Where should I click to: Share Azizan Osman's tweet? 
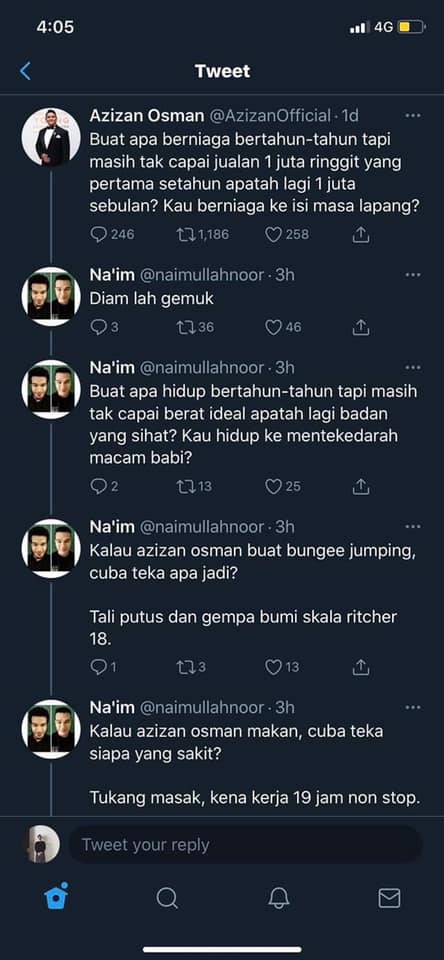point(361,234)
